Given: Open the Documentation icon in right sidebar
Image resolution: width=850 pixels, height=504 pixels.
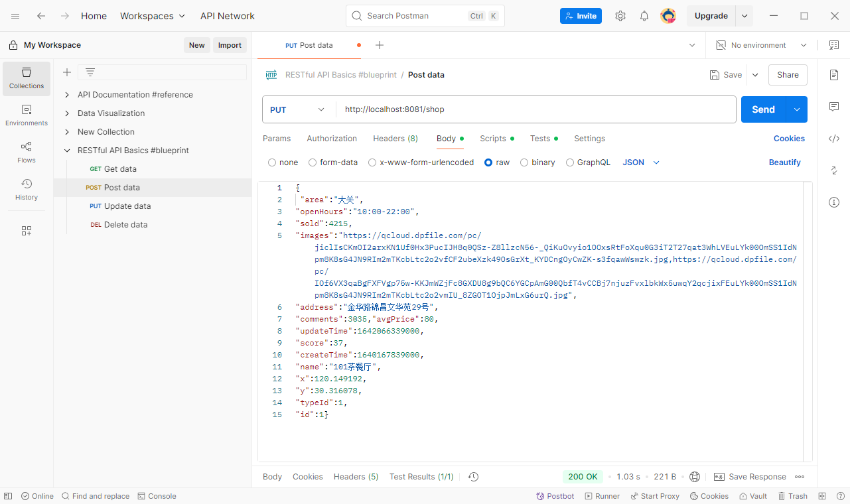Looking at the screenshot, I should click(834, 75).
